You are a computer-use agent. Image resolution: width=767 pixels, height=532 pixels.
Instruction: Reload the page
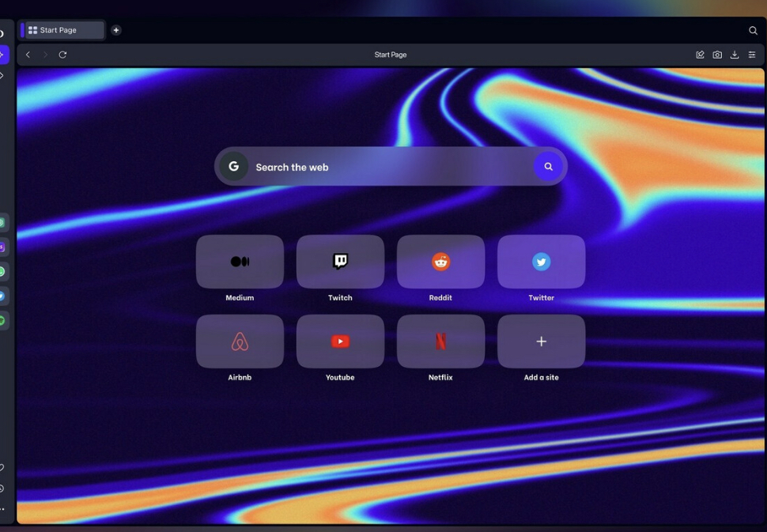(x=62, y=55)
